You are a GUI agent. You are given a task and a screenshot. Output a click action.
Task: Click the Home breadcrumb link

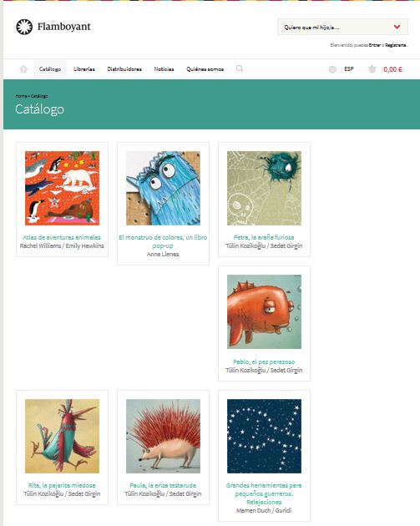point(21,96)
